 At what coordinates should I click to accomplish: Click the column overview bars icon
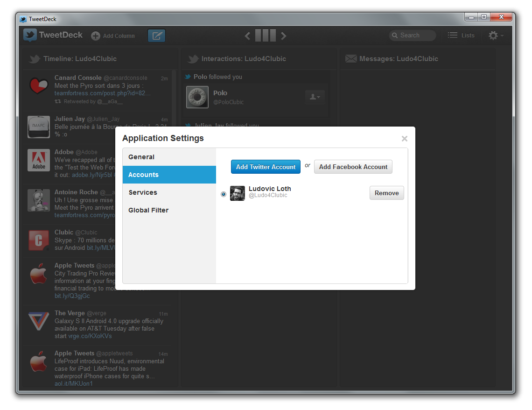tap(265, 35)
